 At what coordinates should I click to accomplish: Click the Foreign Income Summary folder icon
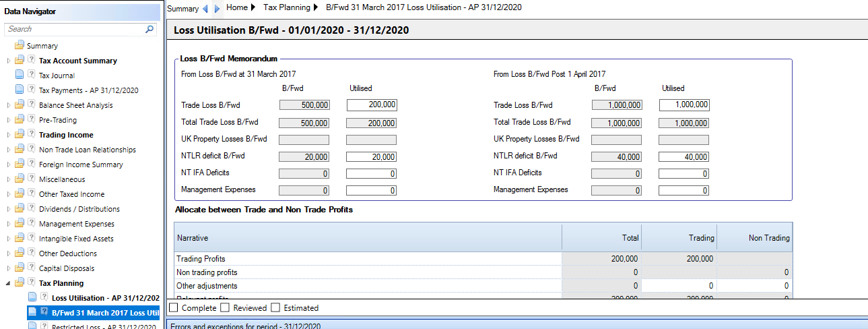[x=20, y=164]
